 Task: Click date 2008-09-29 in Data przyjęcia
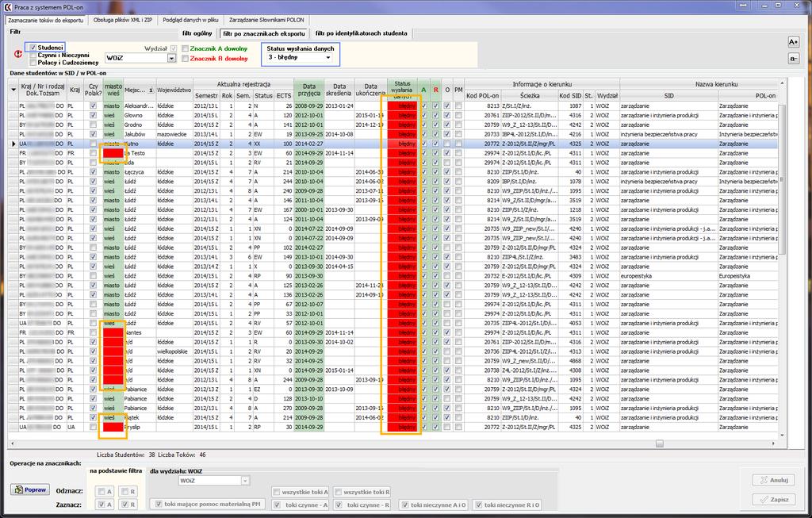click(309, 106)
